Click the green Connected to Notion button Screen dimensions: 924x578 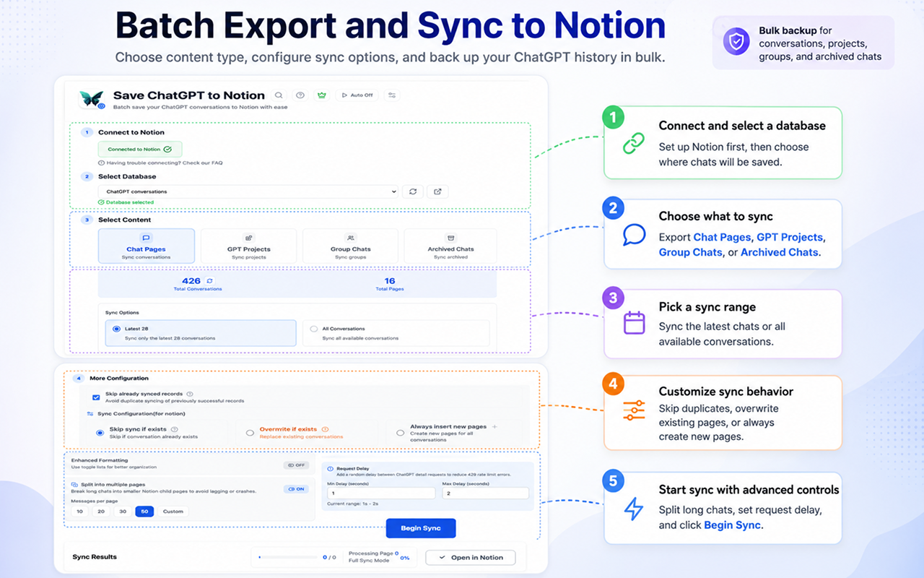point(140,150)
